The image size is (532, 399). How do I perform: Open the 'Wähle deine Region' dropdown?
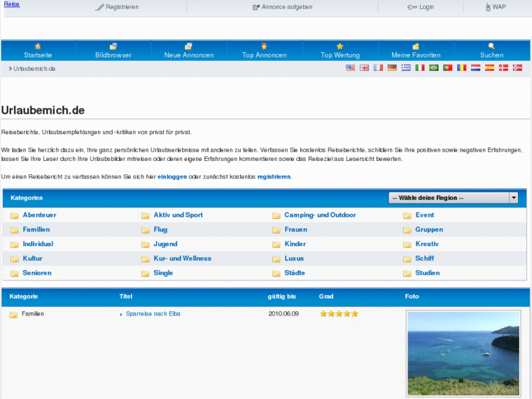tap(453, 198)
